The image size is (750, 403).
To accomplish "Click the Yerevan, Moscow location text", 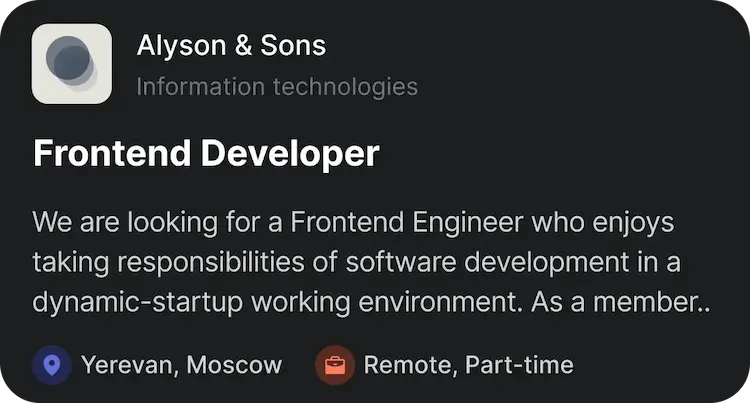I will pyautogui.click(x=181, y=365).
